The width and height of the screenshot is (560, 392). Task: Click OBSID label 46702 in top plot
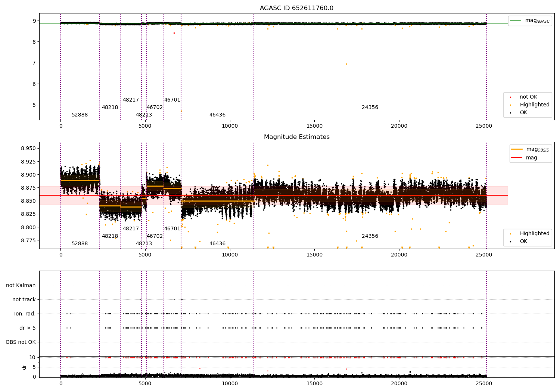(155, 108)
